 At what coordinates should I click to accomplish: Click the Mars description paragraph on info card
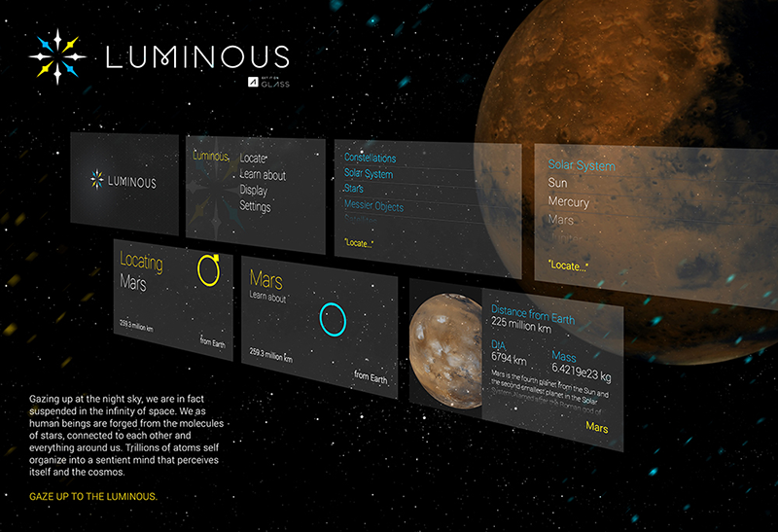tap(548, 391)
